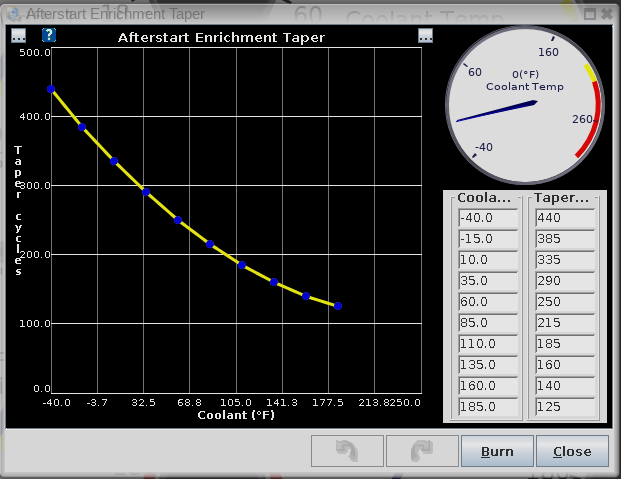
Task: Maximize the Afterstart Enrichment Taper window
Action: click(591, 14)
